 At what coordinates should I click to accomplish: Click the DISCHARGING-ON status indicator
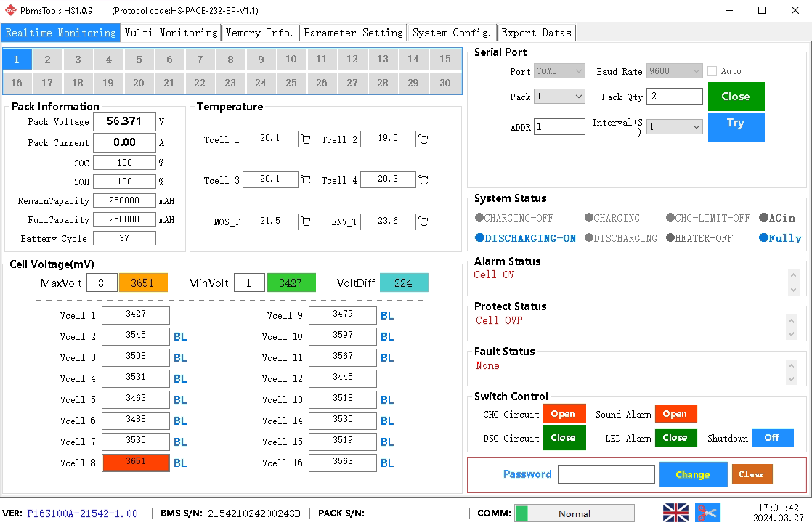click(x=525, y=238)
